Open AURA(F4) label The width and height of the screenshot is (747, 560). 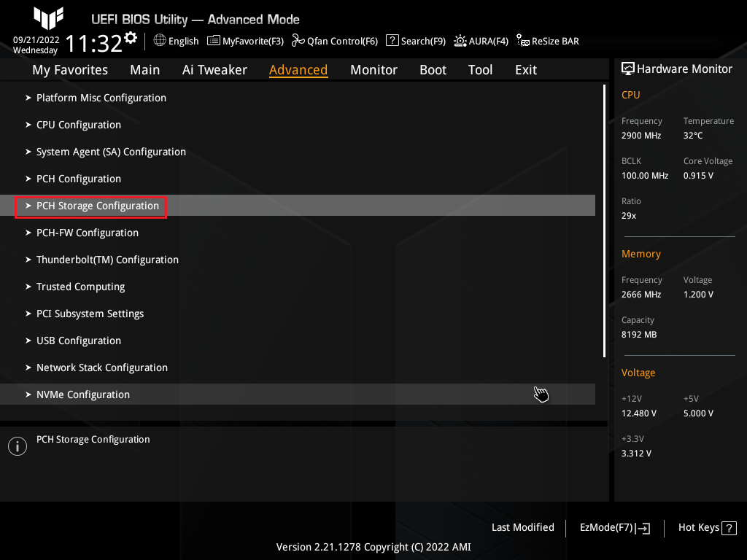(488, 42)
